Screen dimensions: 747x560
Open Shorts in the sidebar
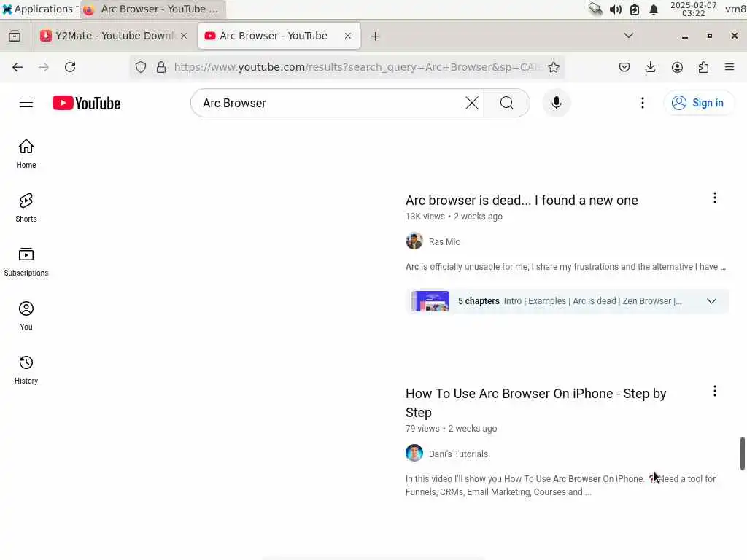(26, 208)
